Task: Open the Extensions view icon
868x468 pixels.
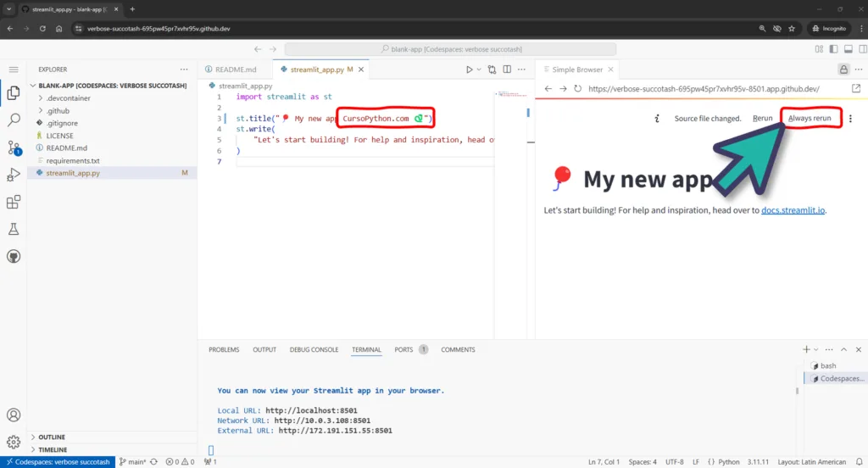Action: (14, 202)
